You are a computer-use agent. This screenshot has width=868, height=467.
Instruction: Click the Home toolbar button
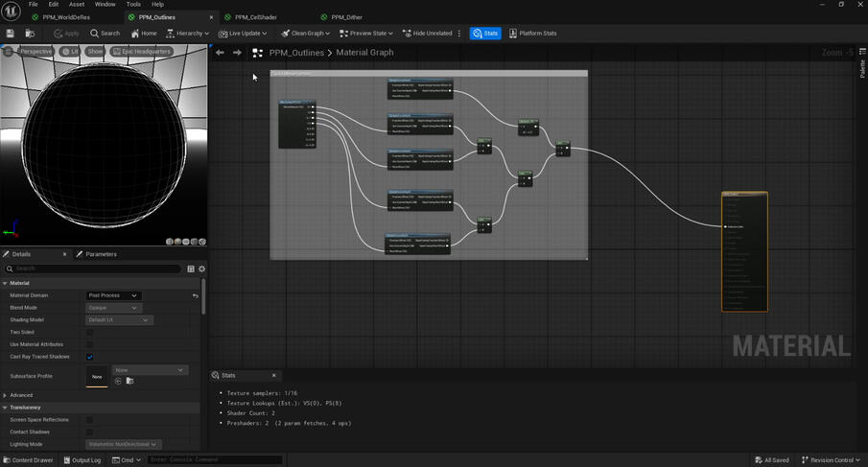144,34
